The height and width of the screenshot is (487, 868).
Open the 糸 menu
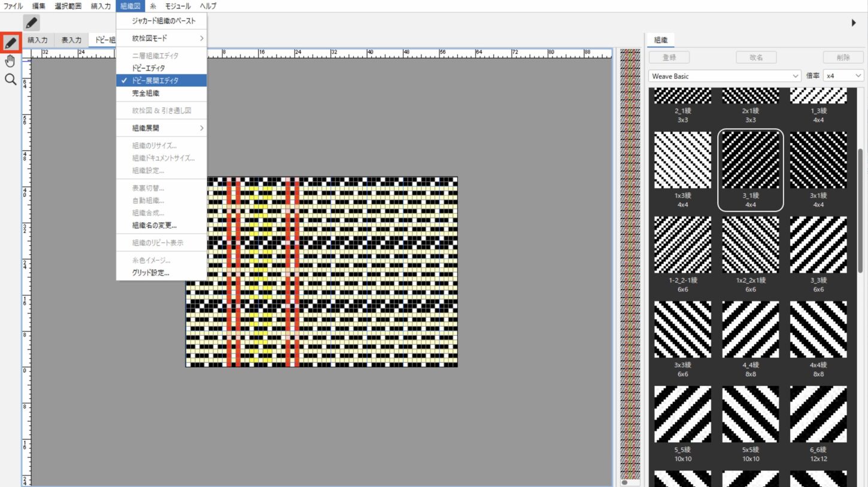pyautogui.click(x=153, y=6)
